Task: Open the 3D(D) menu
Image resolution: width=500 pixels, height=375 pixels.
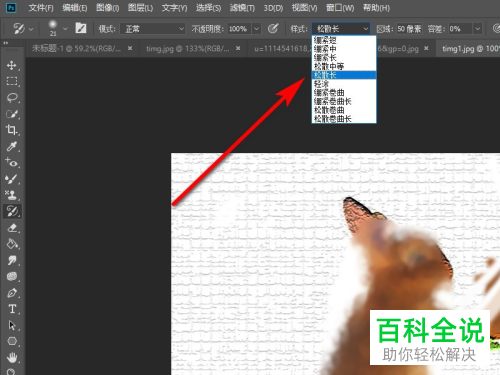Action: pos(273,8)
